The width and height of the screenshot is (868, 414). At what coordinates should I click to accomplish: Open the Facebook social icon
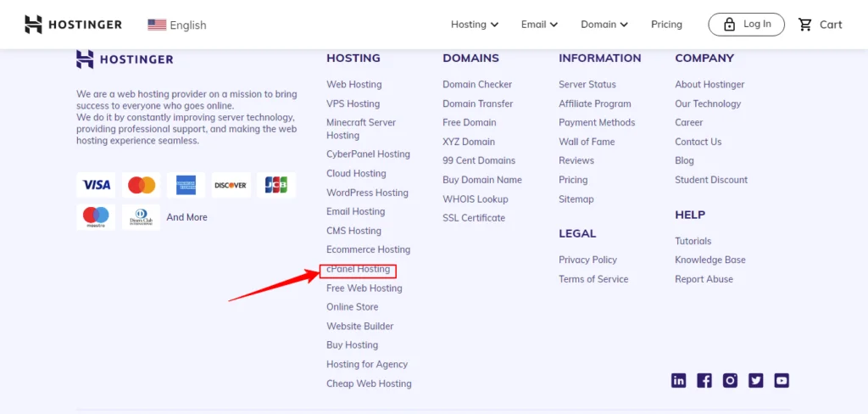704,381
